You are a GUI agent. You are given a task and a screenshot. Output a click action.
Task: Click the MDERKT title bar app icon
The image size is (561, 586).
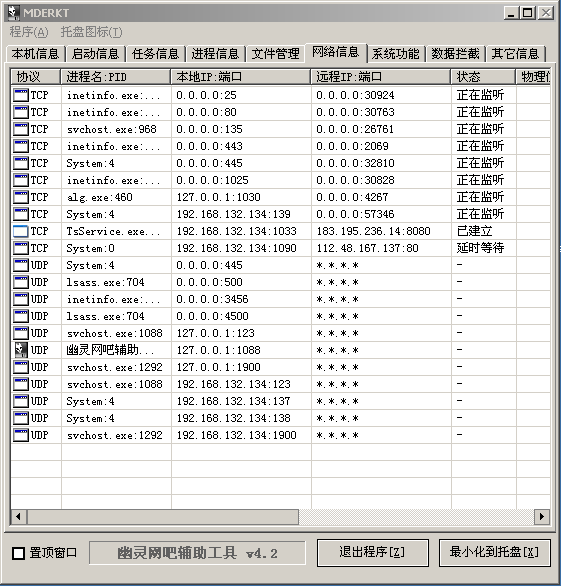(13, 12)
